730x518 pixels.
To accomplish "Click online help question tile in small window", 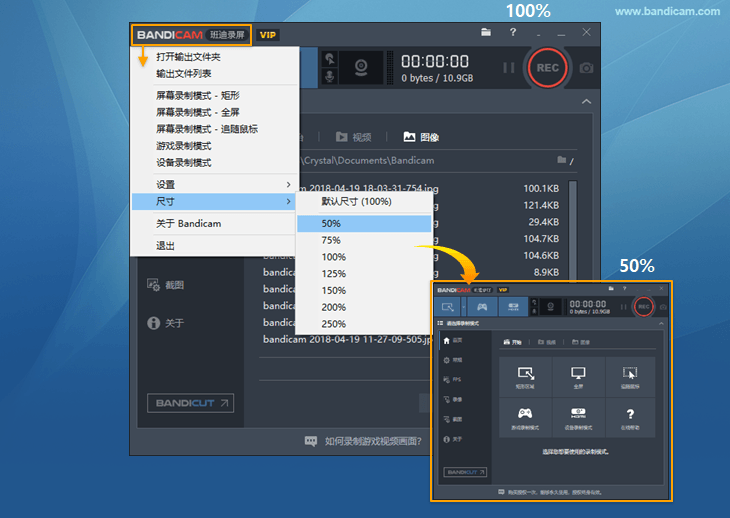I will point(630,418).
